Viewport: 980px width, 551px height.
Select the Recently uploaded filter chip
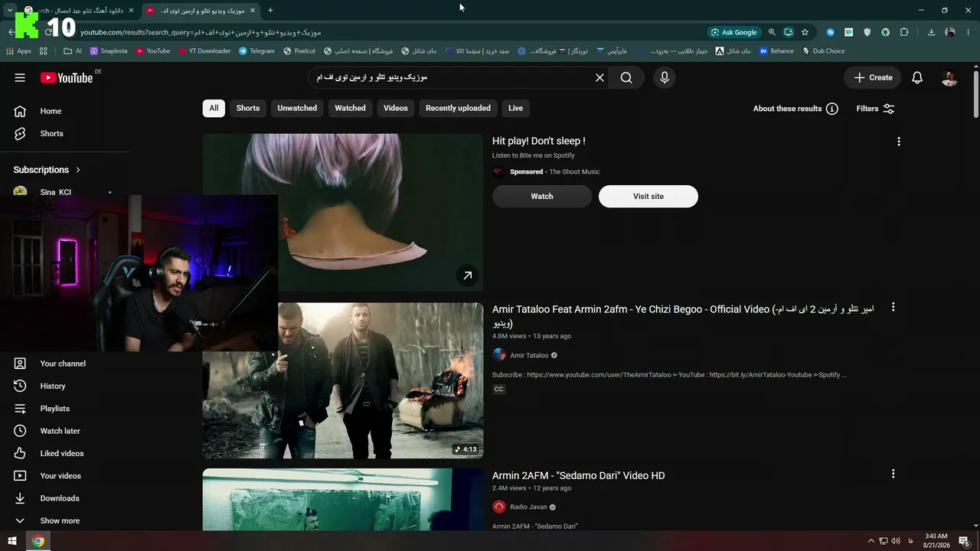point(458,108)
